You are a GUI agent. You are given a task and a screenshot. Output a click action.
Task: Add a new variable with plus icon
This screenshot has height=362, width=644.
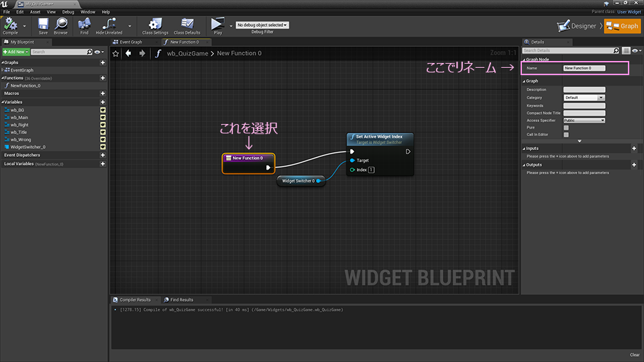(x=103, y=102)
